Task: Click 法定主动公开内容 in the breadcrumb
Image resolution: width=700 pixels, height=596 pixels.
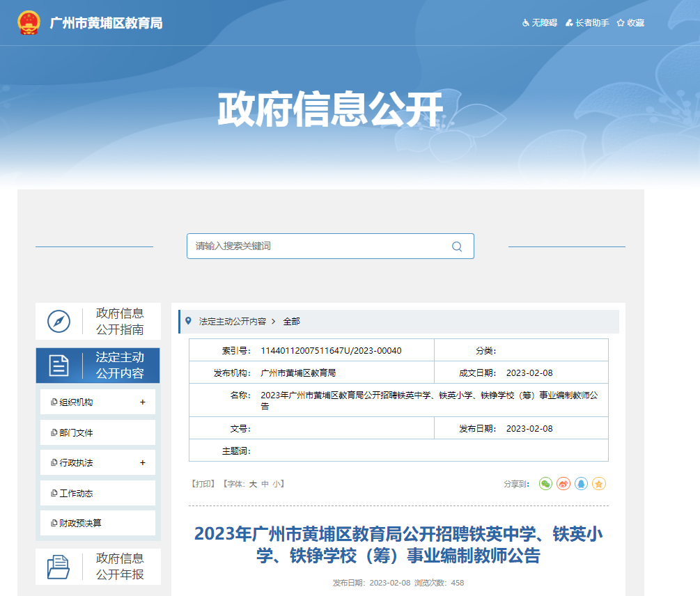Action: click(232, 322)
